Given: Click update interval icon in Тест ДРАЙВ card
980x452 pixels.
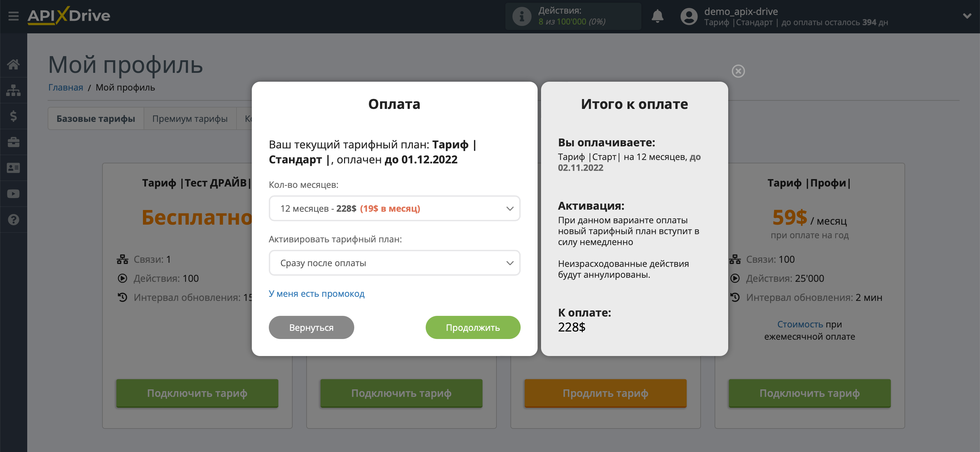Looking at the screenshot, I should [x=122, y=297].
